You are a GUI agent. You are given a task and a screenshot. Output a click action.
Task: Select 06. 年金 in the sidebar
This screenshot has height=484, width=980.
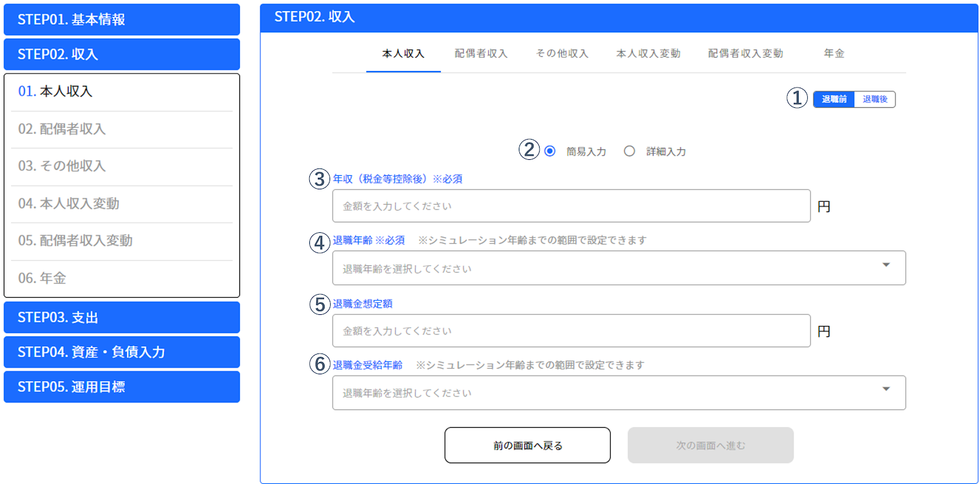[122, 278]
